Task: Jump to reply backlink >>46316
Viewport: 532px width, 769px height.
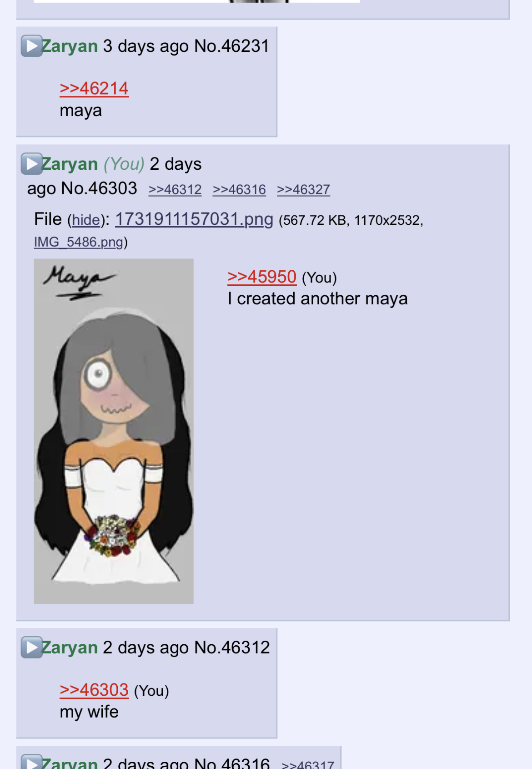Action: [239, 190]
